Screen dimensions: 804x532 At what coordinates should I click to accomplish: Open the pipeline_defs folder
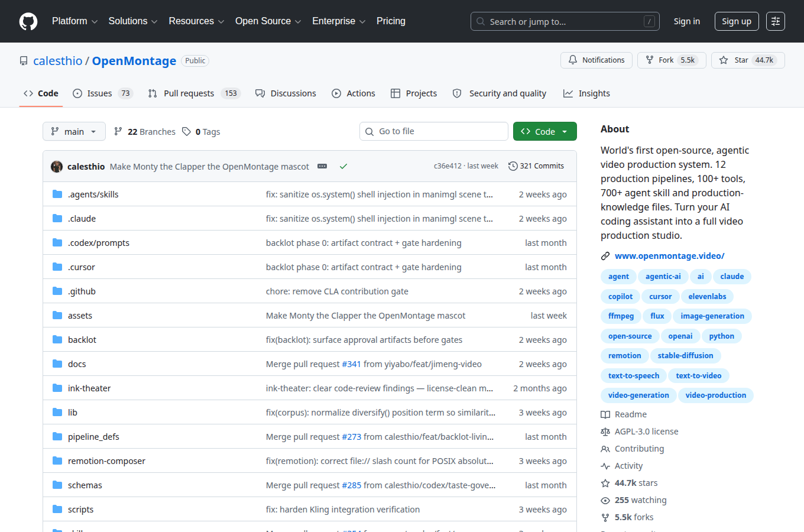click(93, 437)
